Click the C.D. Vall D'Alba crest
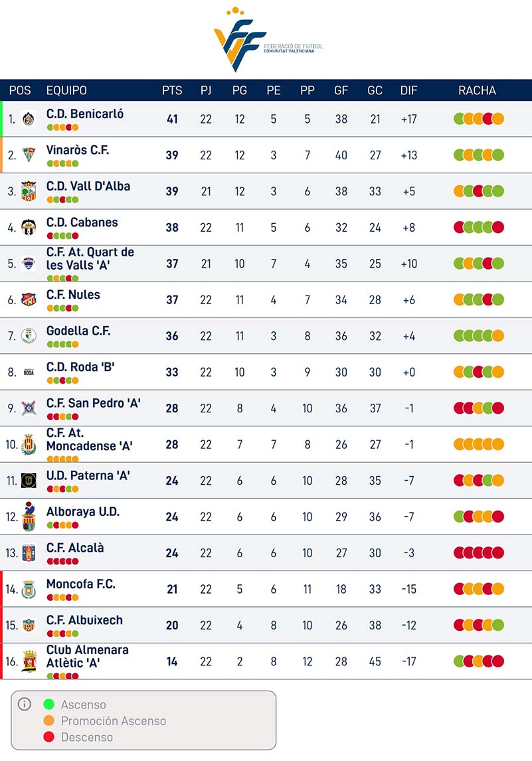The height and width of the screenshot is (761, 532). point(29,191)
